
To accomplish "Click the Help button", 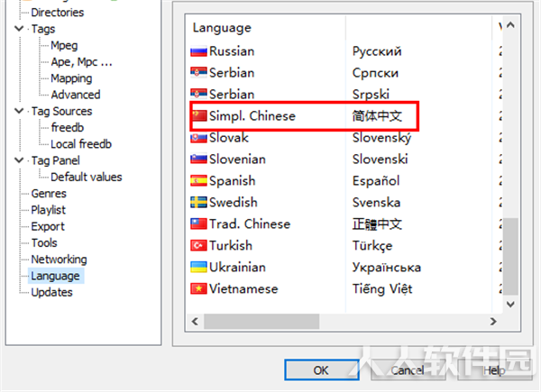I will pyautogui.click(x=494, y=370).
